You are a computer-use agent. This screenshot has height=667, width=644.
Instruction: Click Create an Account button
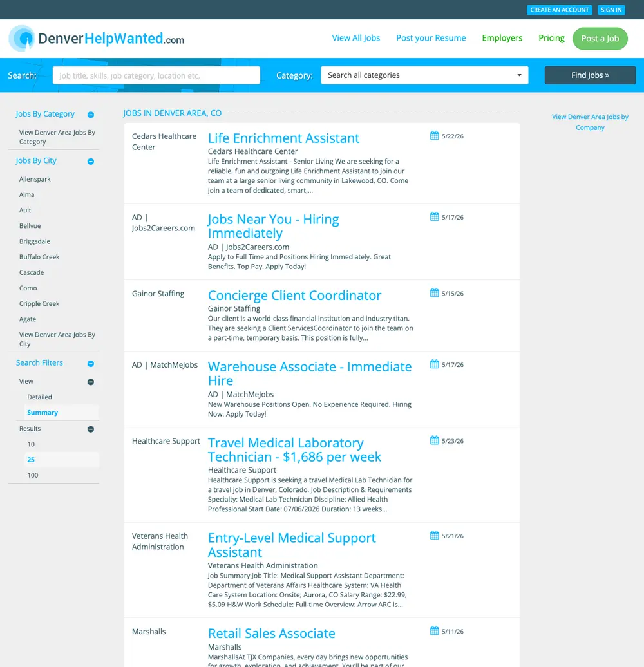560,10
